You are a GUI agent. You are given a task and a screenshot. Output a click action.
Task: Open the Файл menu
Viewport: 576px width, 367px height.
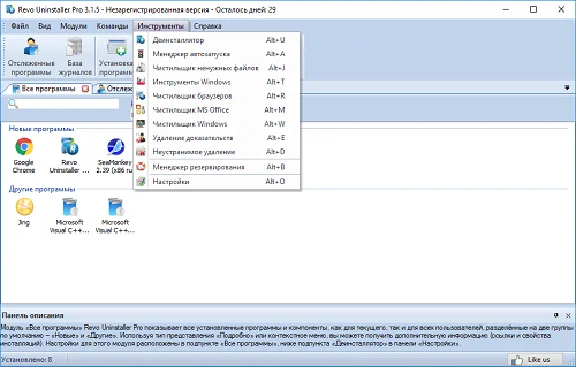click(x=20, y=26)
